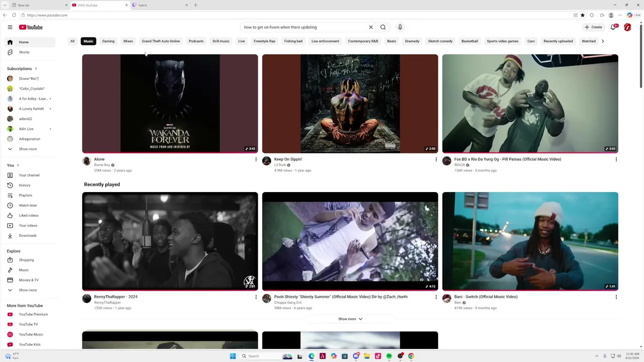Open the YouTube hamburger guide menu
Image resolution: width=644 pixels, height=362 pixels.
(10, 27)
